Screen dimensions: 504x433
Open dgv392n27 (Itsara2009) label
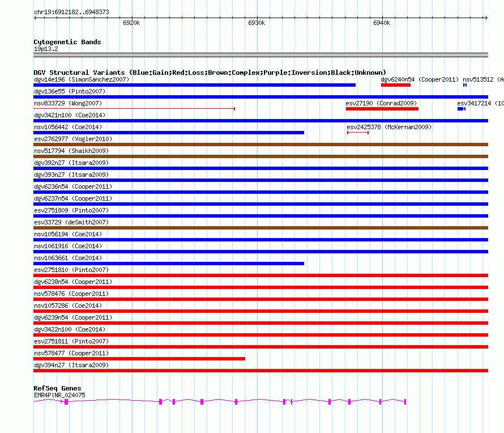click(x=71, y=163)
